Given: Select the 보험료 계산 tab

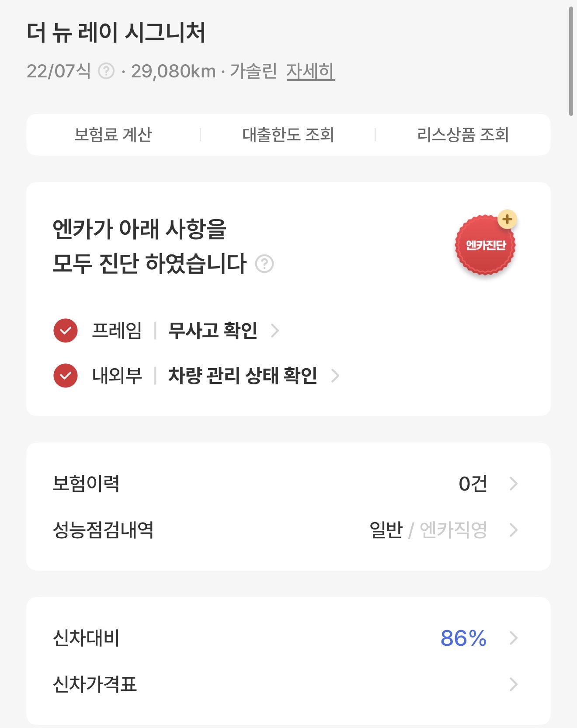Looking at the screenshot, I should [x=113, y=135].
